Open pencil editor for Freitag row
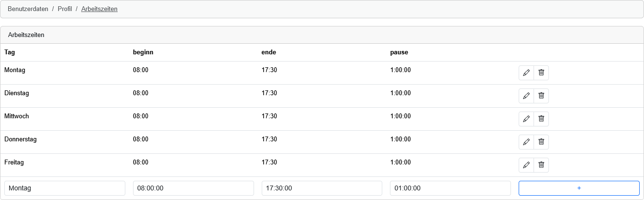This screenshot has width=644, height=200. click(526, 165)
